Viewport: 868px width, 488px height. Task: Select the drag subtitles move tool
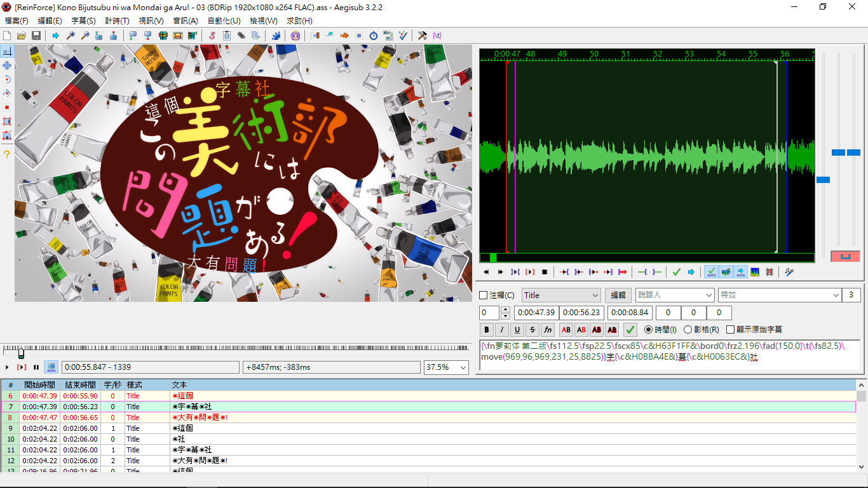[7, 65]
